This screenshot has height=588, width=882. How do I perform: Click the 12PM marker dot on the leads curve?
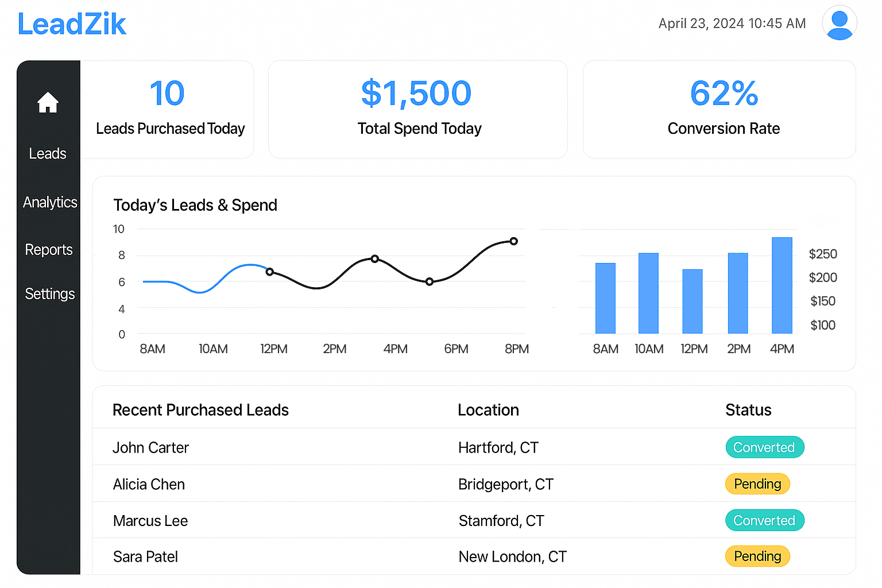coord(270,272)
